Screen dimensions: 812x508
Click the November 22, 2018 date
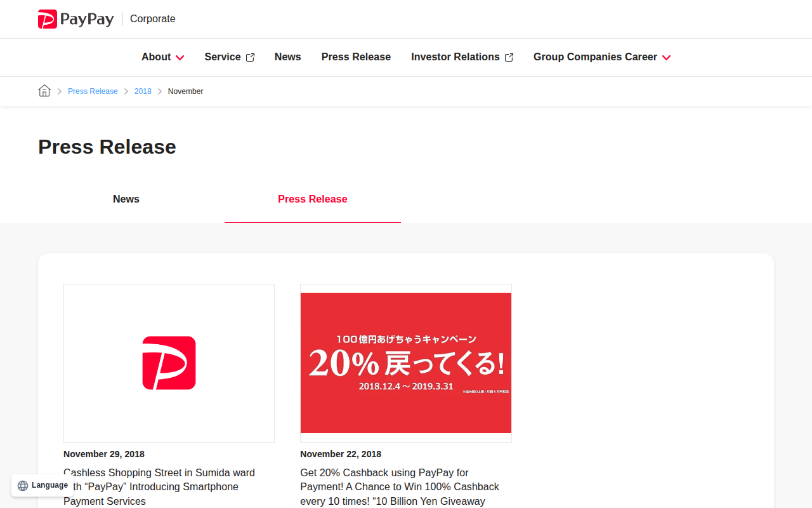point(341,454)
